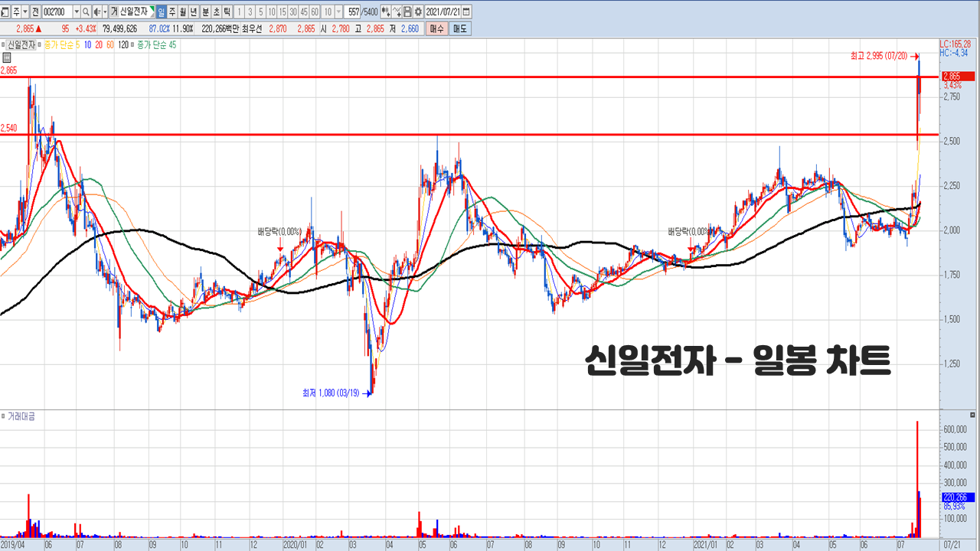980x551 pixels.
Task: Click the line chart tool icon
Action: (397, 11)
